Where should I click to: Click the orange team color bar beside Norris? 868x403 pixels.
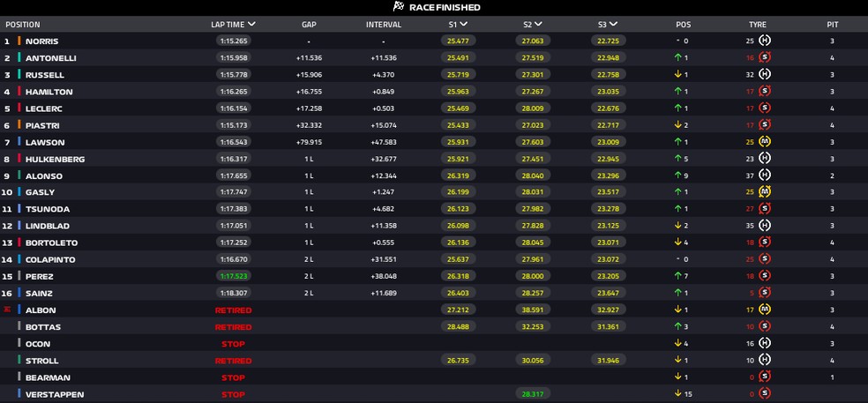pyautogui.click(x=19, y=41)
